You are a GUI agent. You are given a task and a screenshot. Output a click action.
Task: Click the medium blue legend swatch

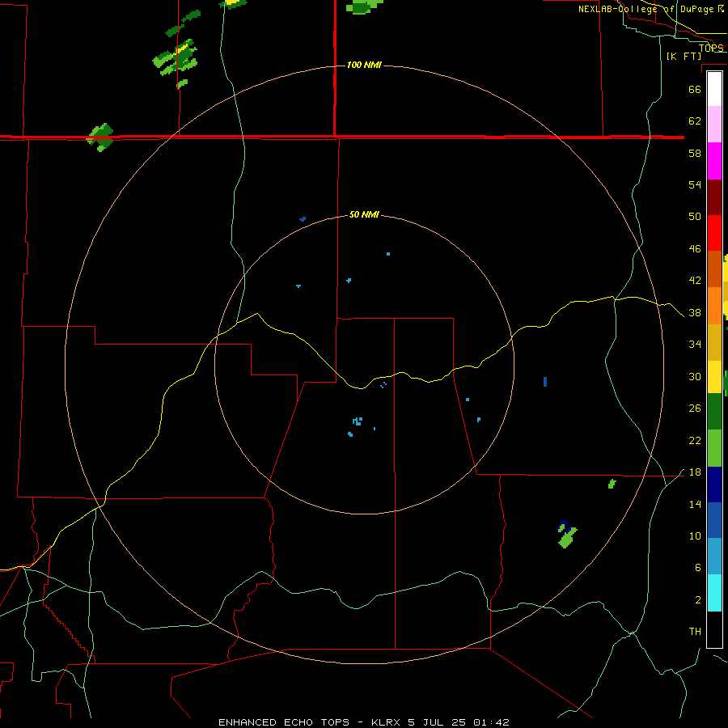point(714,520)
